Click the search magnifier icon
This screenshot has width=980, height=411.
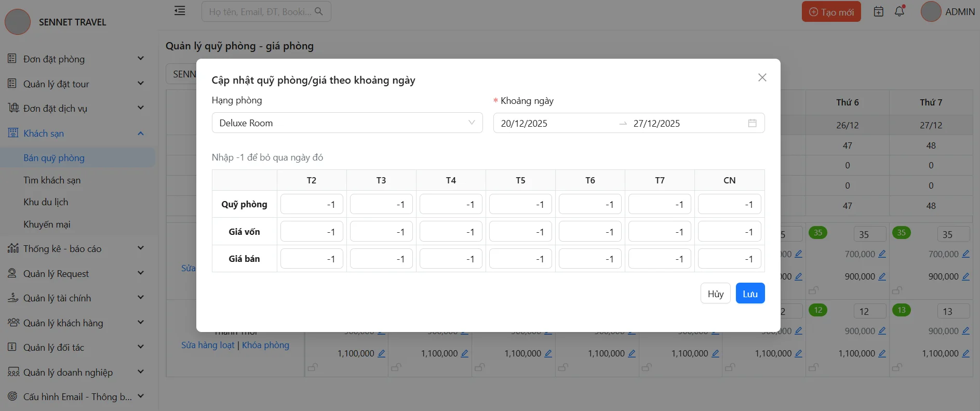point(319,11)
